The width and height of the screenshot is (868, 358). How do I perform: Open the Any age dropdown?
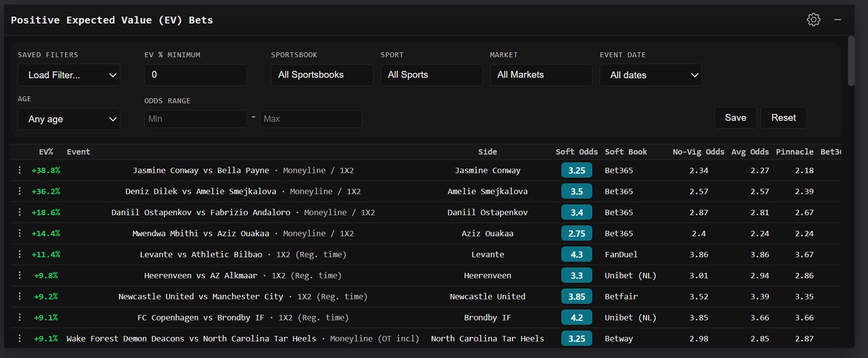coord(69,119)
